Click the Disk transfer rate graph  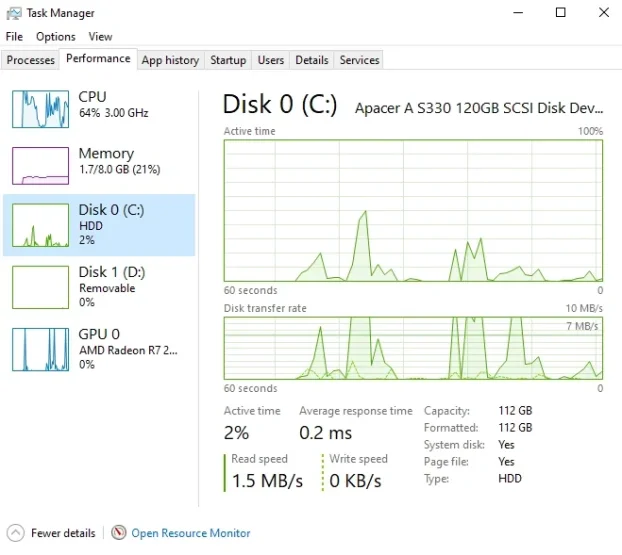point(413,349)
